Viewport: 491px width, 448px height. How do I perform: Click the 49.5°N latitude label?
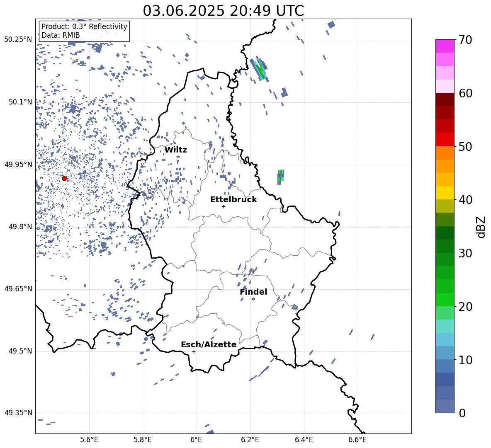(20, 351)
